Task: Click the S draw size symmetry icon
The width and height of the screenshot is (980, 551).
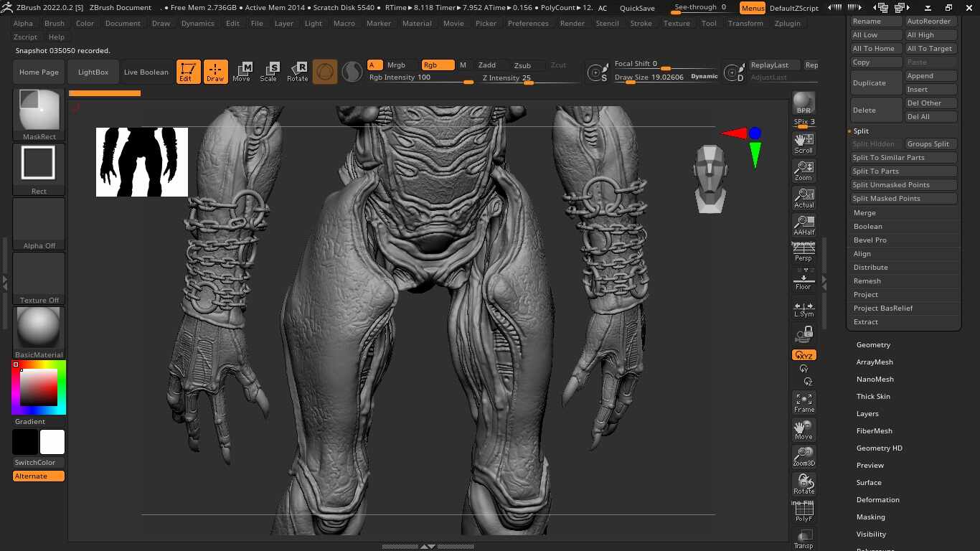Action: [597, 72]
